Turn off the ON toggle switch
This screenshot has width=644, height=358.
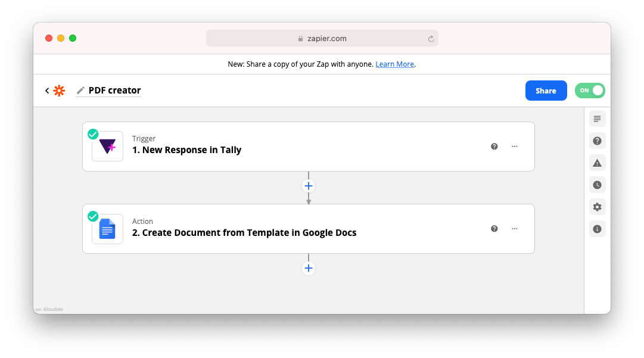pyautogui.click(x=590, y=91)
